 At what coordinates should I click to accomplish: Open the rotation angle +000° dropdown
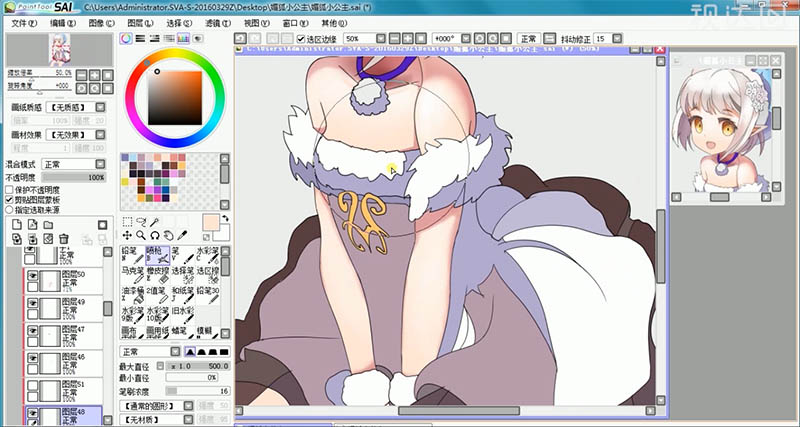pos(465,39)
